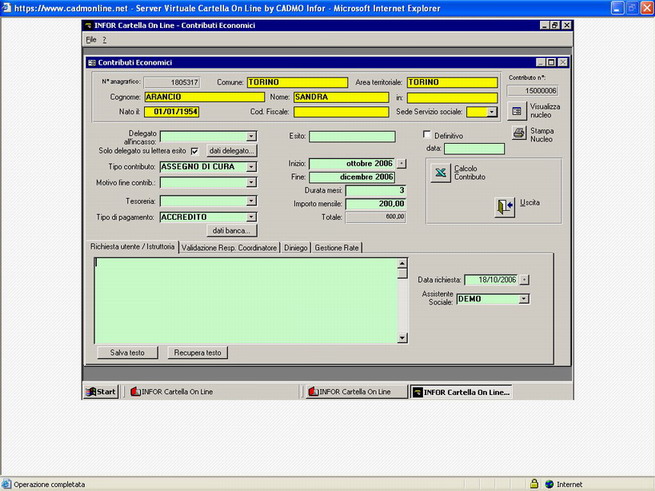The image size is (655, 491).
Task: Click the Cognome field containing ARANCIO
Action: coord(204,97)
